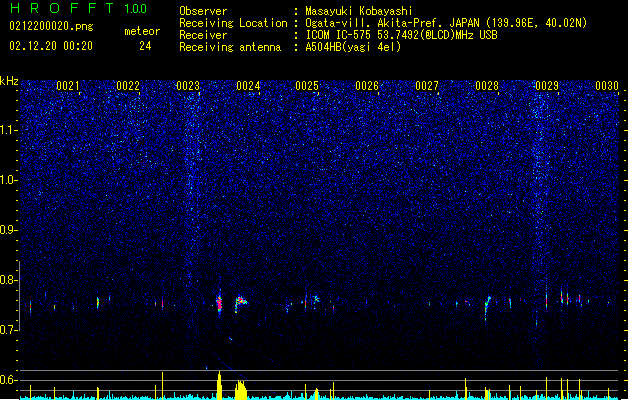Click the Receiver label
Viewport: 629px width, 400px height.
(x=203, y=35)
